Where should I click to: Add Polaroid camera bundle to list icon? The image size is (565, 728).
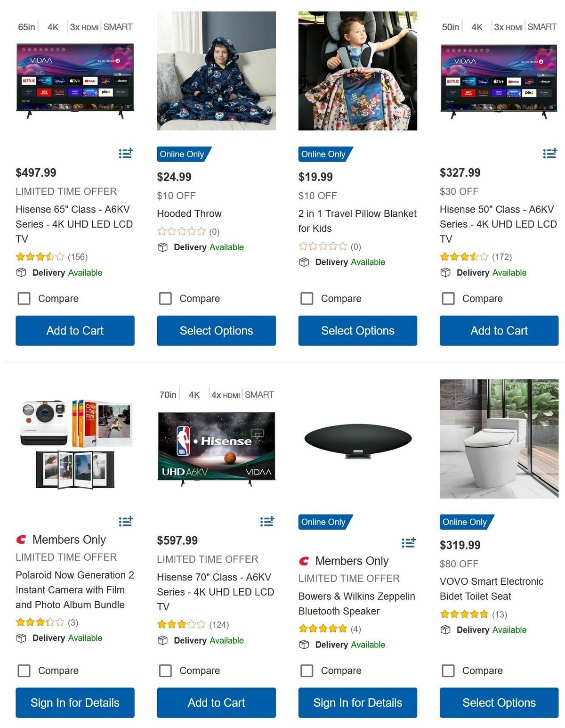126,521
